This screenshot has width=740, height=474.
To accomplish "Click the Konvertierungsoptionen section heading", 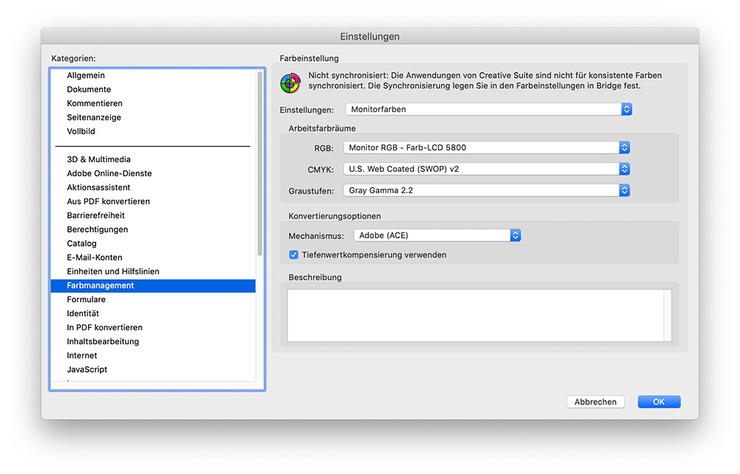I will tap(335, 216).
